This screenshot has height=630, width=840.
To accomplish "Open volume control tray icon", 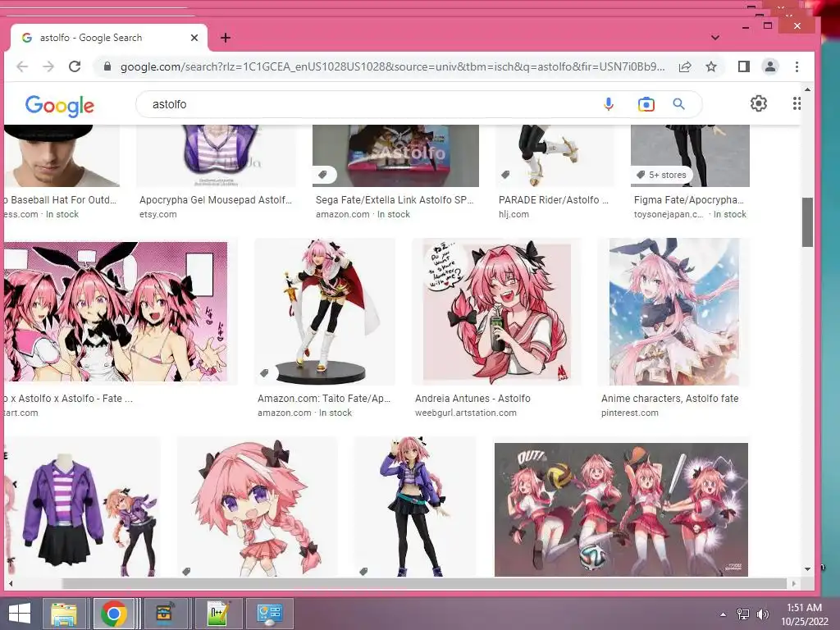I will coord(762,614).
